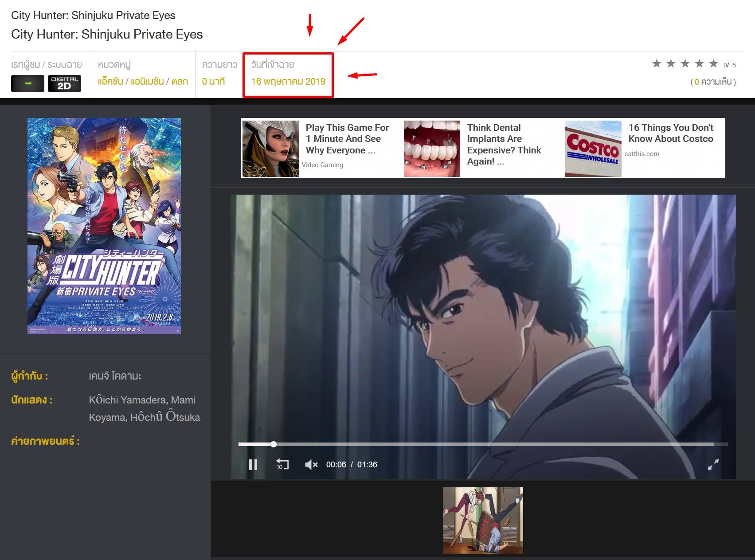Rewind the trailer 10 seconds
This screenshot has width=755, height=560.
click(282, 464)
